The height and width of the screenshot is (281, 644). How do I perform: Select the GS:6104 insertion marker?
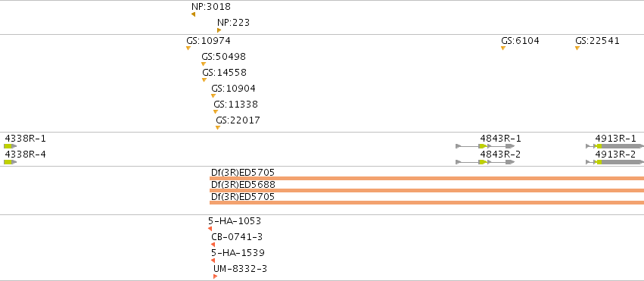[x=503, y=48]
